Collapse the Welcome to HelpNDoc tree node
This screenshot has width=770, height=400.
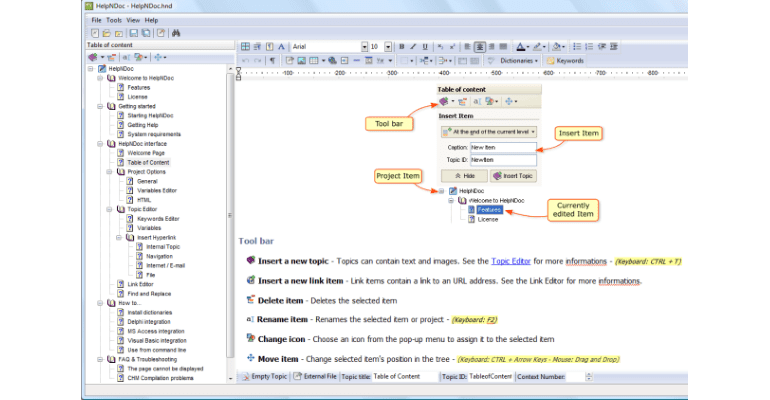(100, 78)
